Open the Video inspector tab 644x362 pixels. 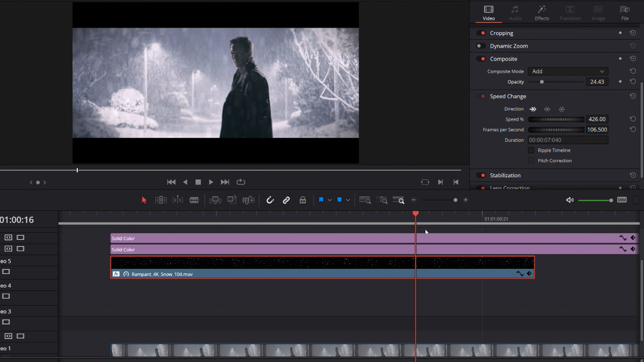489,13
